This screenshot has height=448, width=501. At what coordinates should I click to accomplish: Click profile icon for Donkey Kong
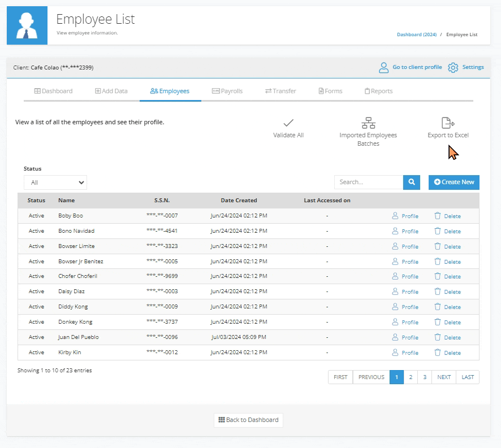click(395, 322)
